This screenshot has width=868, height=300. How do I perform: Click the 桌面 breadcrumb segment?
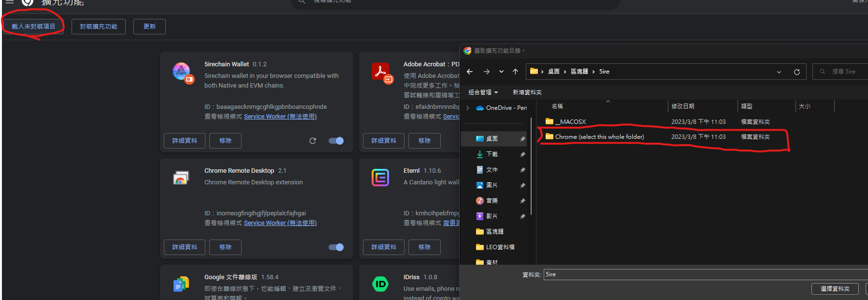click(554, 72)
